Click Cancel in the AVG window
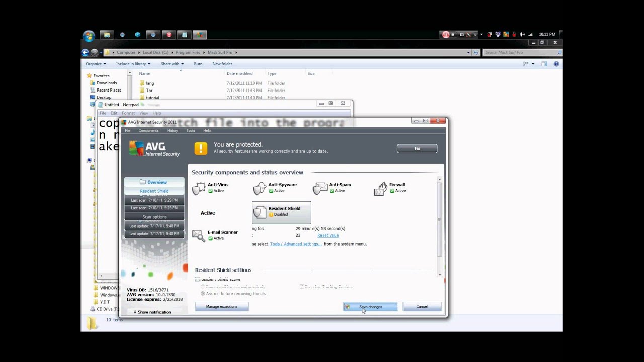This screenshot has height=362, width=644. coord(422,307)
